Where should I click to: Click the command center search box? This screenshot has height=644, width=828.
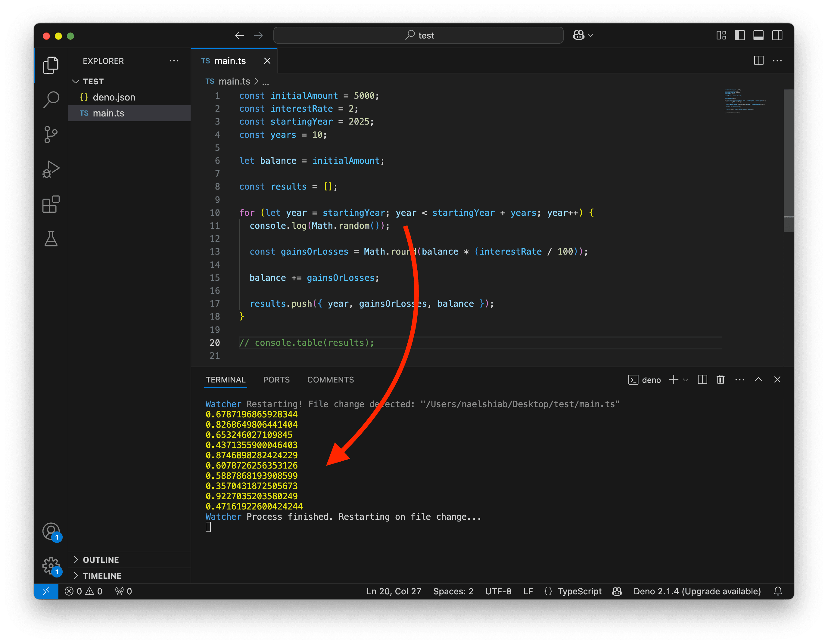(x=418, y=35)
